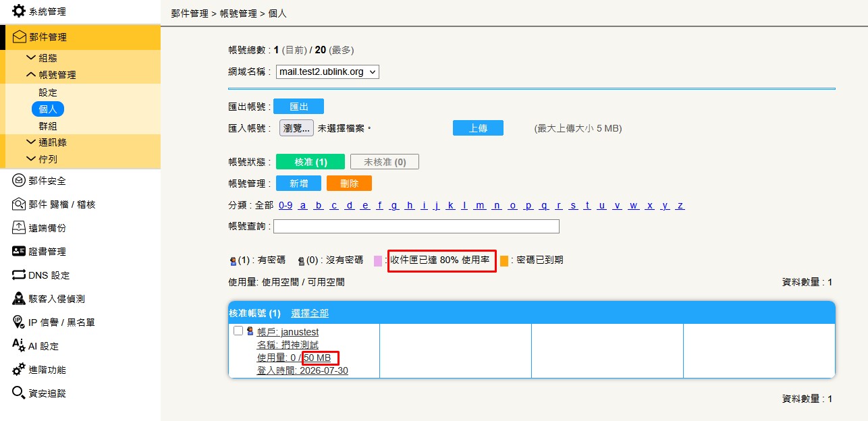Open the 網域名稱 domain dropdown
The width and height of the screenshot is (868, 421).
pyautogui.click(x=328, y=72)
